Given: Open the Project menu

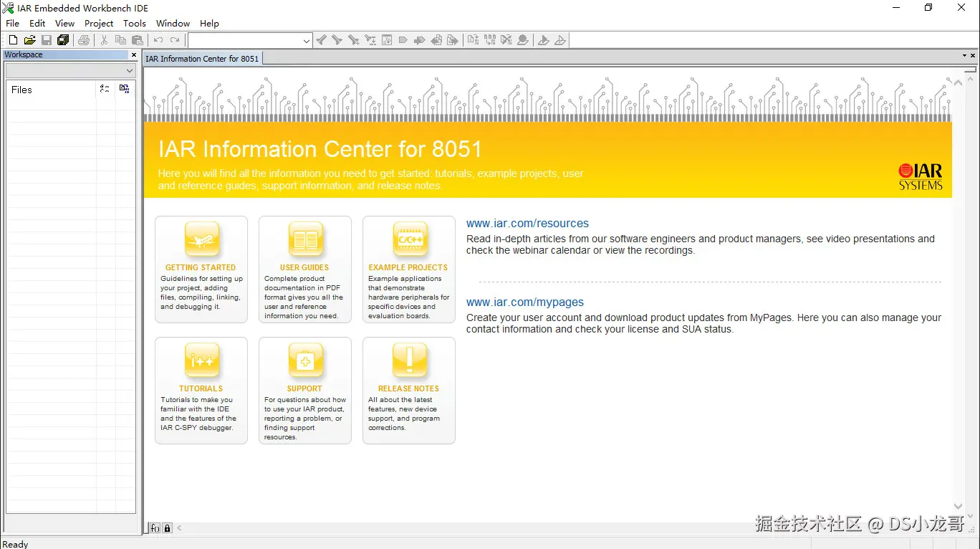Looking at the screenshot, I should click(99, 23).
